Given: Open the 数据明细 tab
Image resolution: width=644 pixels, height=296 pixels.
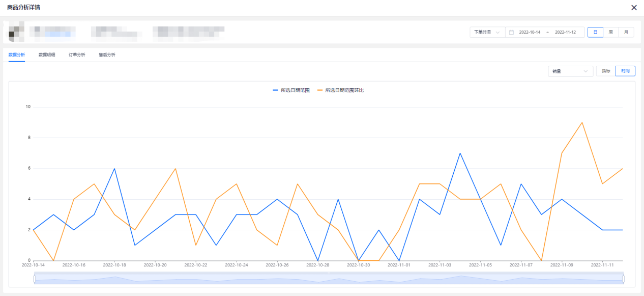Looking at the screenshot, I should click(x=47, y=55).
